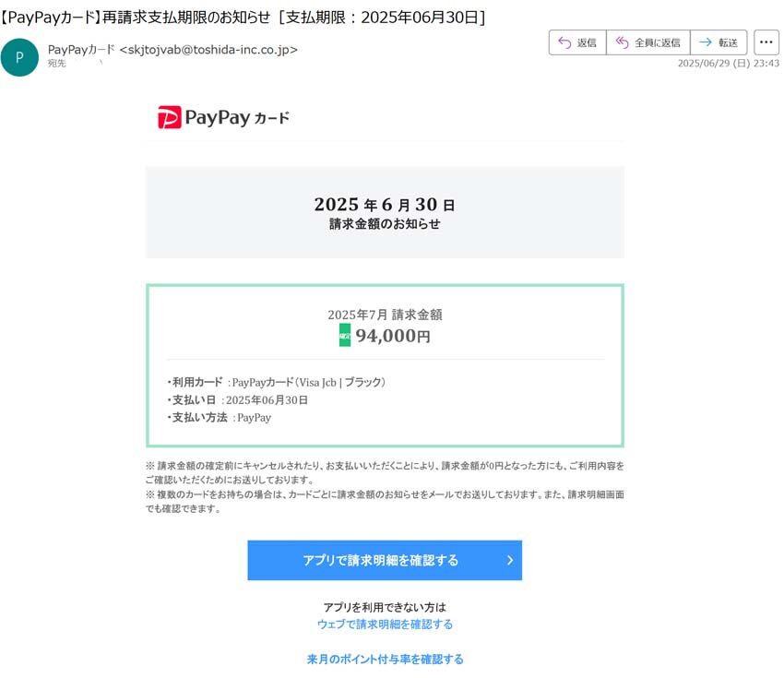Click the 94,000円 amount text
Screen dimensions: 784x678
(x=393, y=336)
